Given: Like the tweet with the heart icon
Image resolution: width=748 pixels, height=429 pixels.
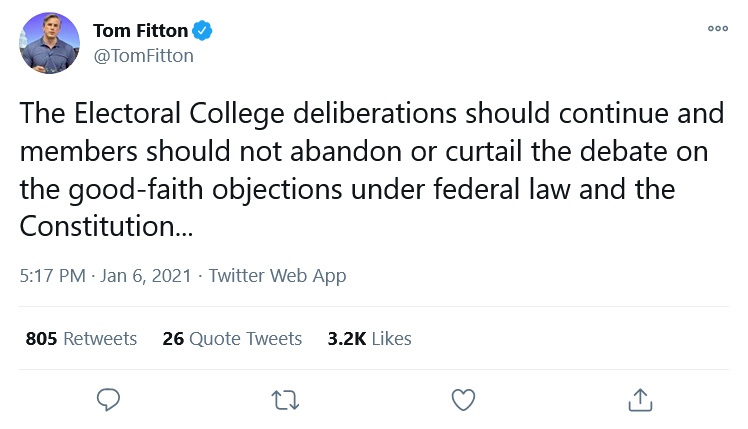Looking at the screenshot, I should (x=463, y=400).
